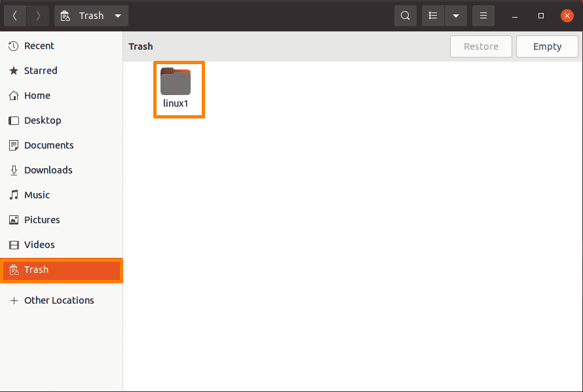Viewport: 583px width, 392px height.
Task: Click the Starred star icon
Action: [x=14, y=71]
